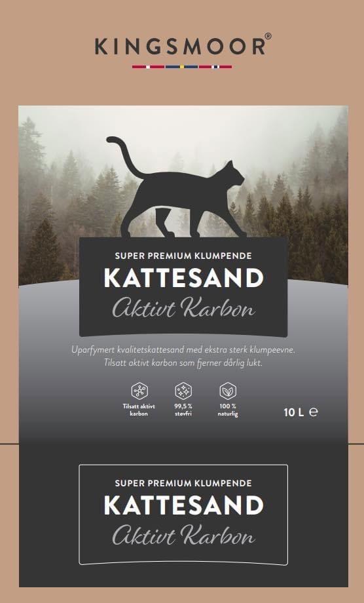
Task: Click the red-blue flag stripe under logo
Action: [x=182, y=67]
